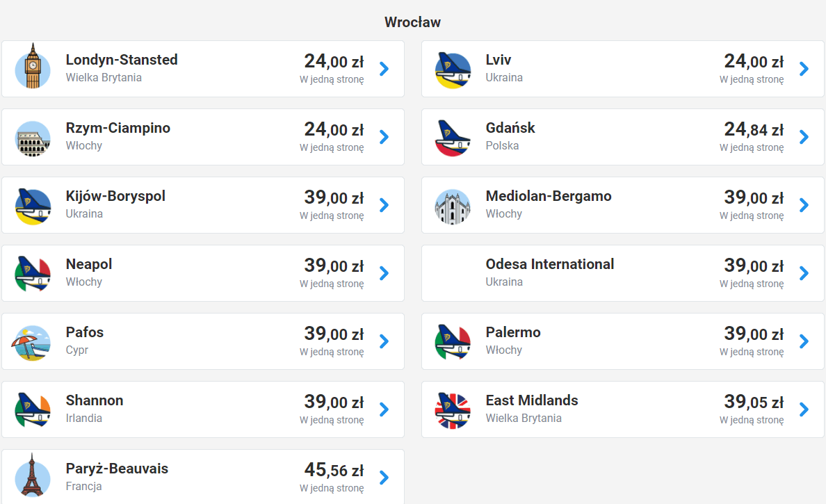Click the Eiffel Tower icon for Paryż-Beauvais
This screenshot has height=504, width=826.
33,477
